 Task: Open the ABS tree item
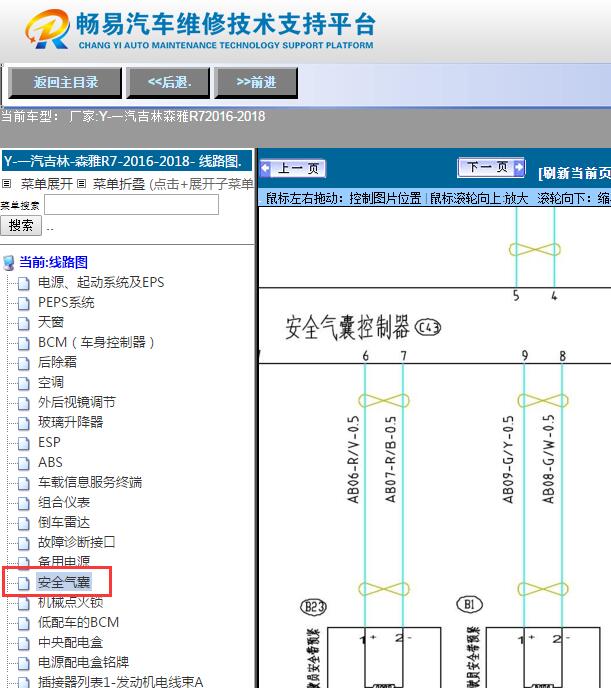[50, 462]
